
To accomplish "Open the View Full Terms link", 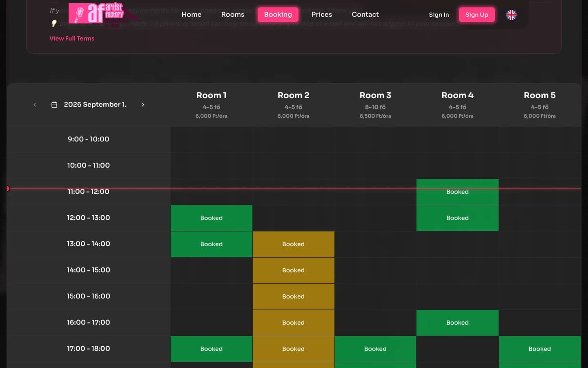I will click(x=72, y=38).
